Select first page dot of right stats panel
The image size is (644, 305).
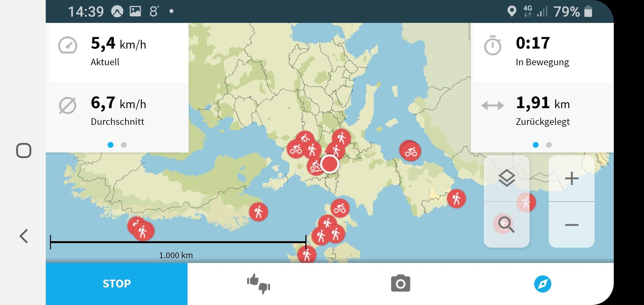[536, 145]
